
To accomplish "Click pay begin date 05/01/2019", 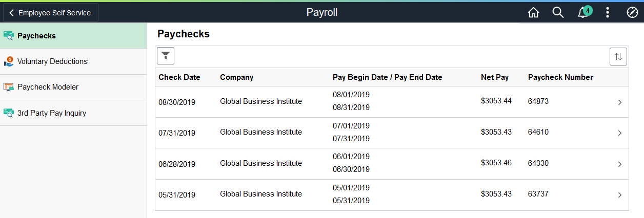I will click(x=351, y=187).
